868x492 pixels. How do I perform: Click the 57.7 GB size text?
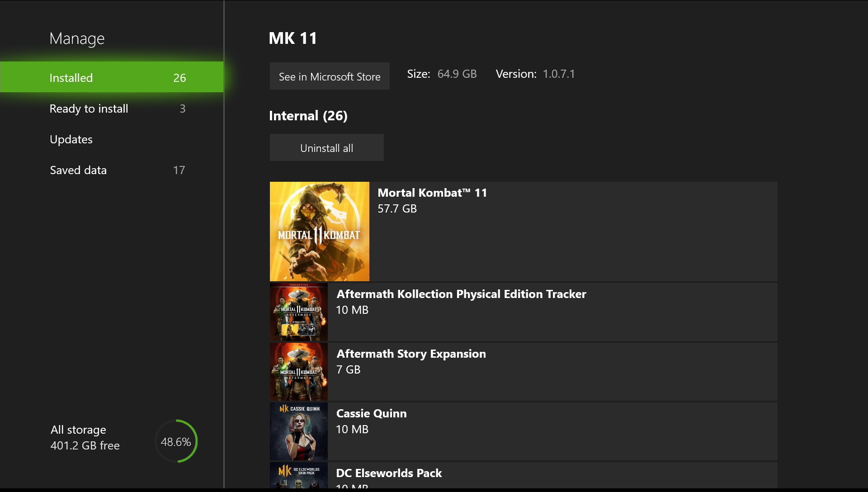click(397, 208)
